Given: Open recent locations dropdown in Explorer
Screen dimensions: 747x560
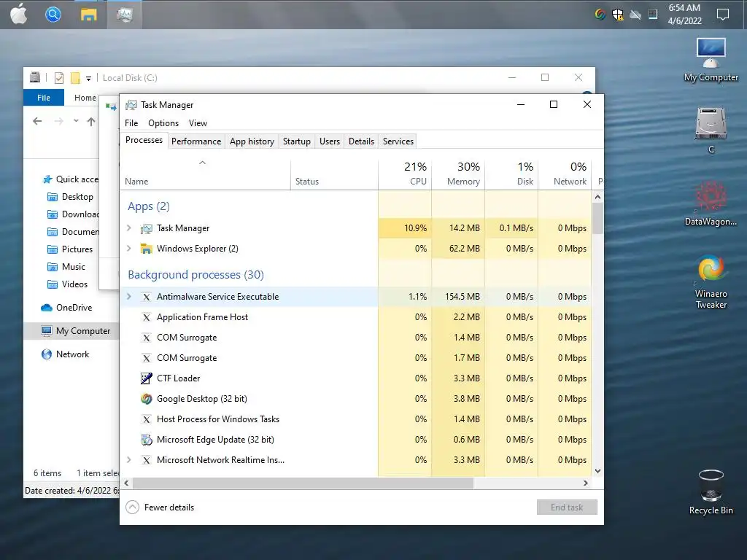Looking at the screenshot, I should pos(76,121).
